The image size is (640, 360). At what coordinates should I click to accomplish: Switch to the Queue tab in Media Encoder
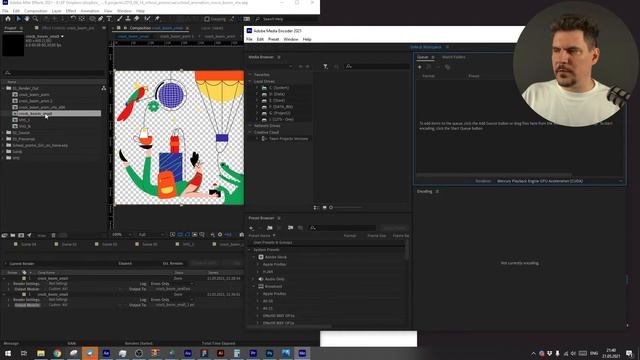pos(422,57)
